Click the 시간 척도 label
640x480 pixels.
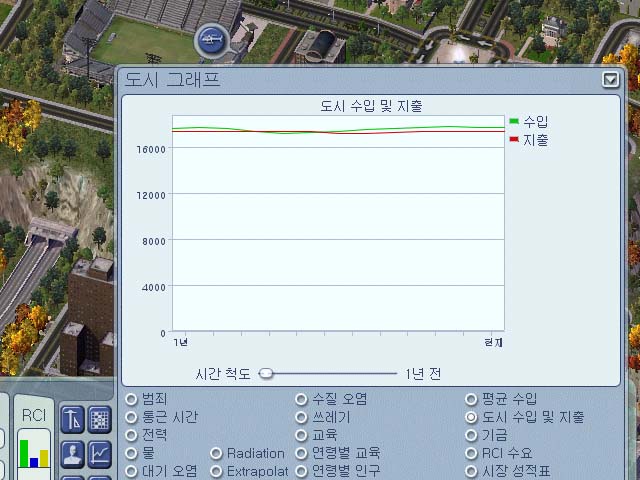[223, 373]
